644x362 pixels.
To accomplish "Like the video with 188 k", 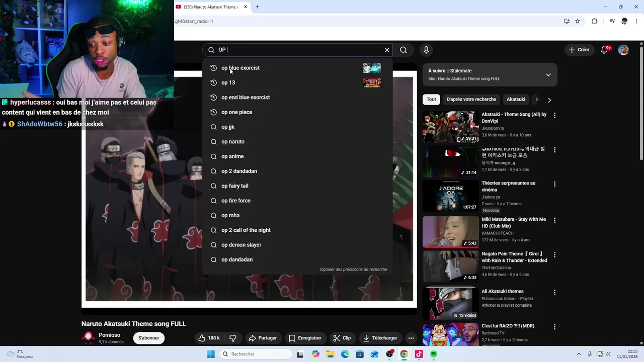I will pos(209,338).
